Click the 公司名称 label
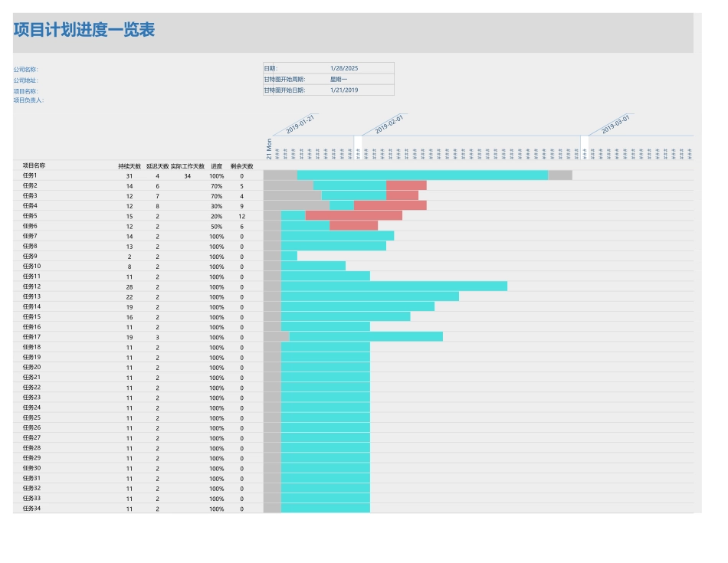 [25, 70]
